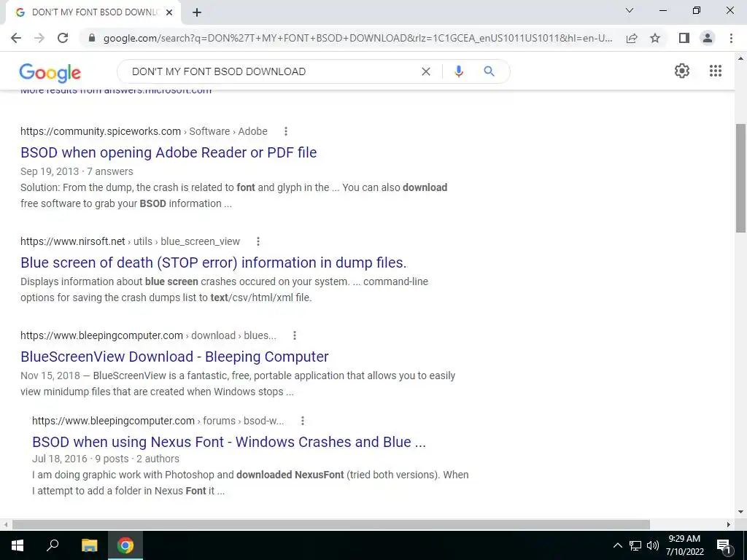747x560 pixels.
Task: Click the Google logo
Action: click(x=50, y=72)
